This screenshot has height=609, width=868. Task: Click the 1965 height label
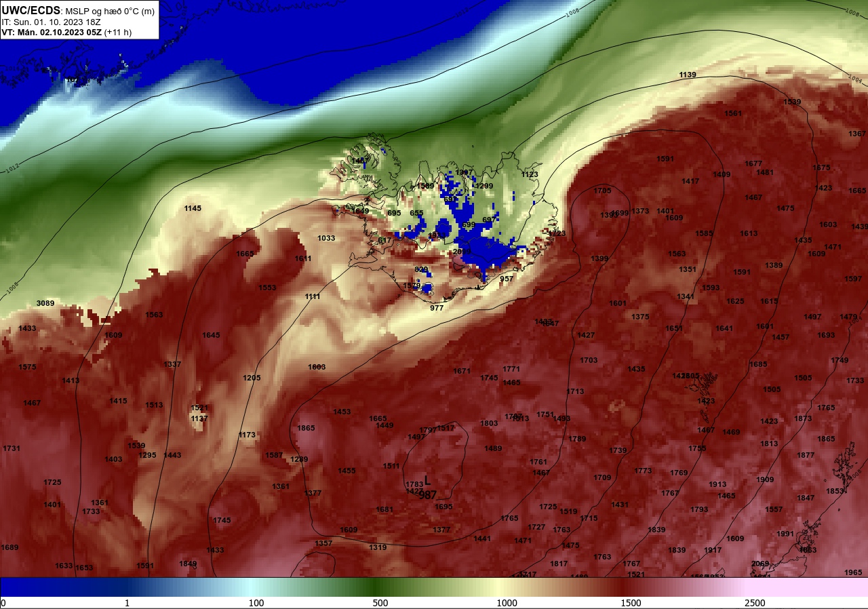pos(853,572)
